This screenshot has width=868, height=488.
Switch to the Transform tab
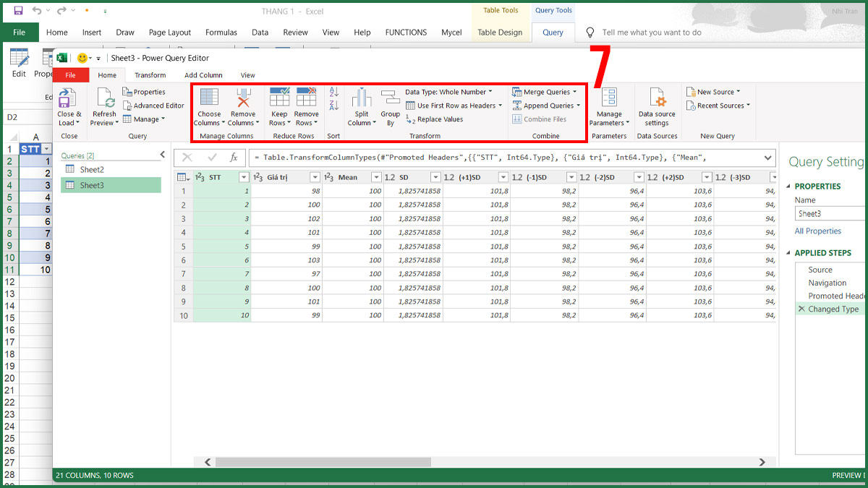[150, 75]
